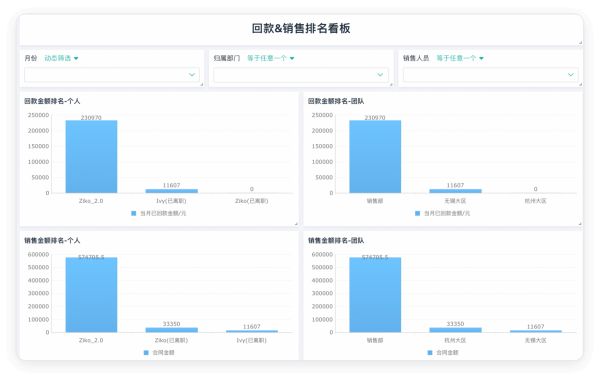Change 动态筛选 condition for month

pos(61,58)
